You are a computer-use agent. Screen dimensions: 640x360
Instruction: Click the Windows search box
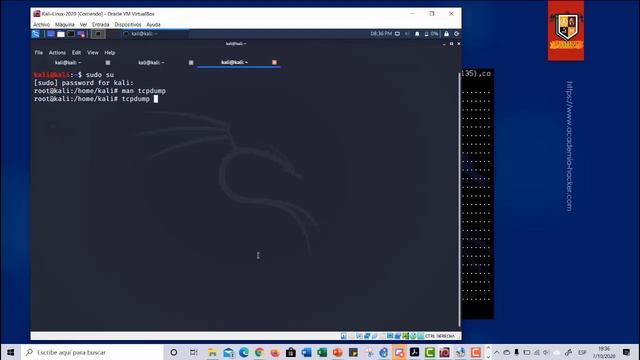pyautogui.click(x=92, y=352)
